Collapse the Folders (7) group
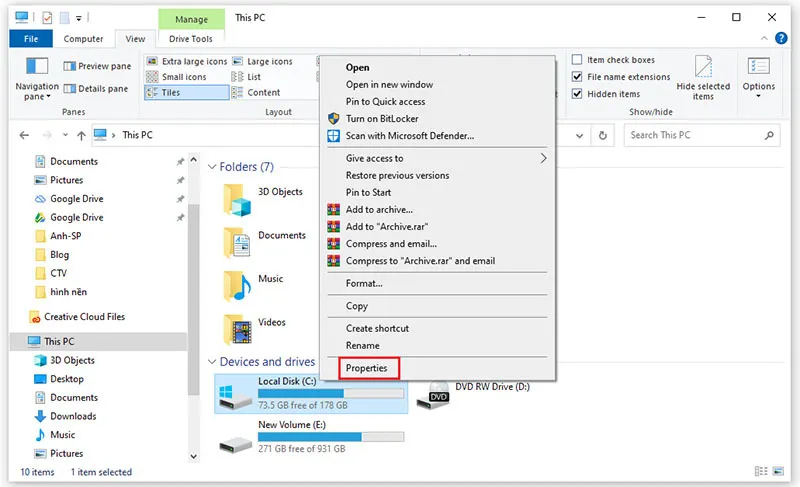 click(x=212, y=167)
